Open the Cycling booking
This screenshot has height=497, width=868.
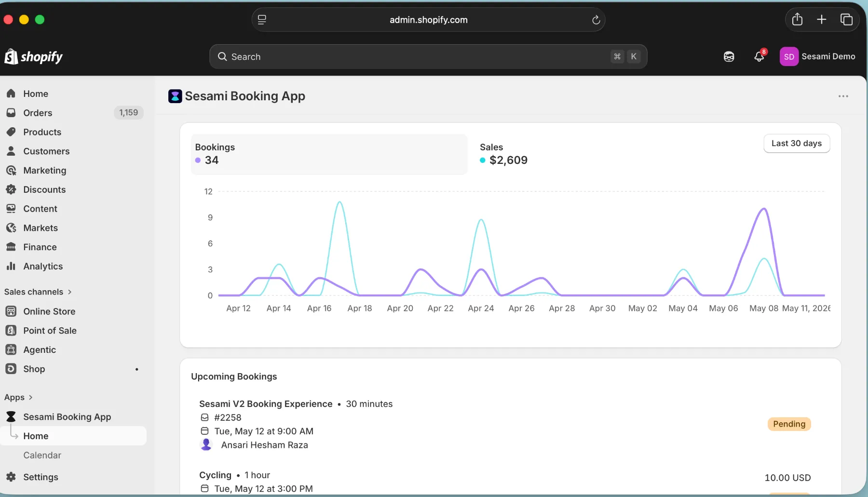pyautogui.click(x=215, y=475)
